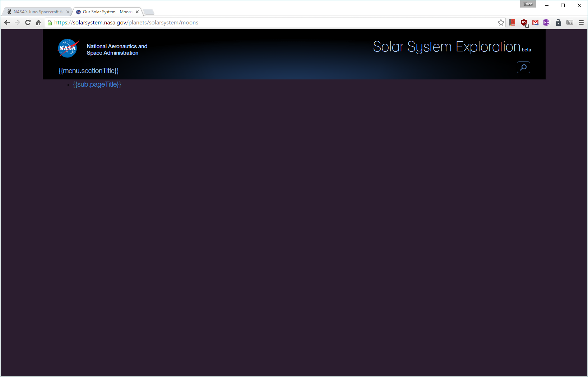The height and width of the screenshot is (377, 588).
Task: Close the Our Solar System tab
Action: 137,12
